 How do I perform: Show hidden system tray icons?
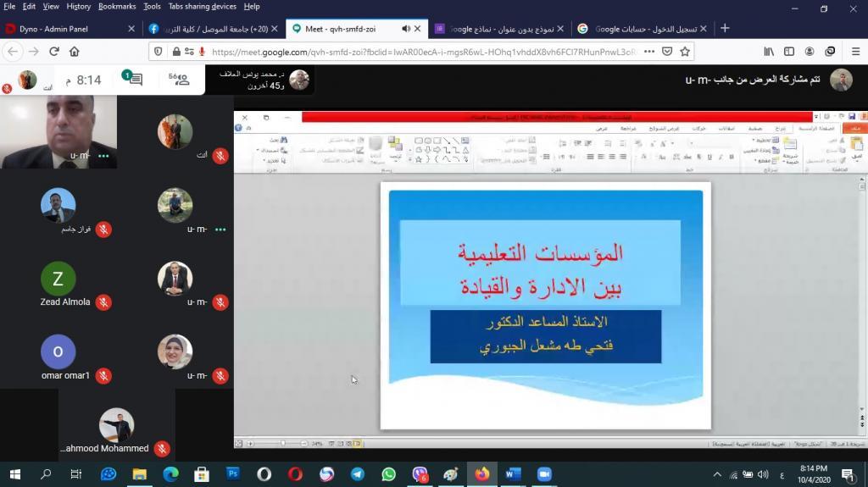point(717,474)
